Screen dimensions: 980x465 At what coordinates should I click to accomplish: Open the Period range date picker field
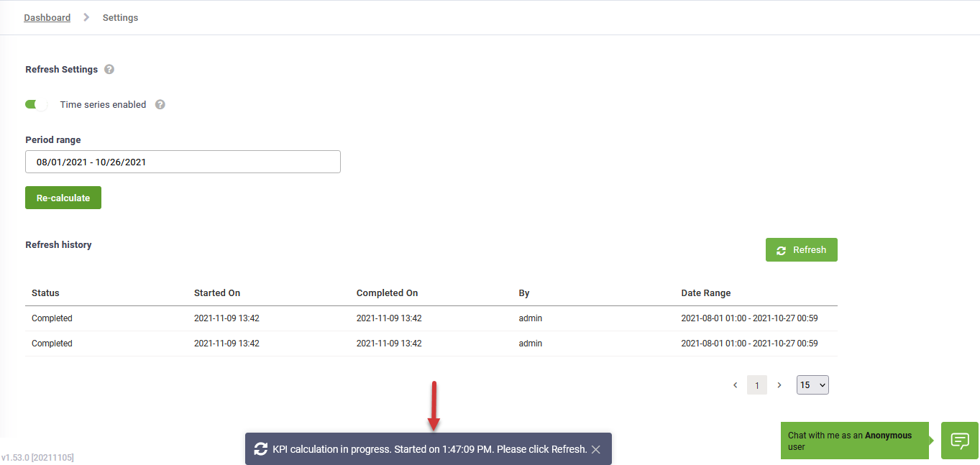183,162
